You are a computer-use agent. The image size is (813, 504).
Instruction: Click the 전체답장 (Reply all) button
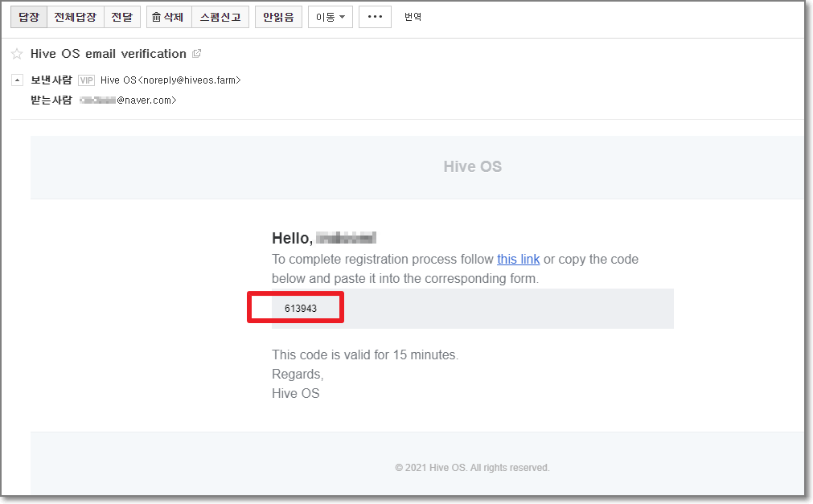pos(76,17)
